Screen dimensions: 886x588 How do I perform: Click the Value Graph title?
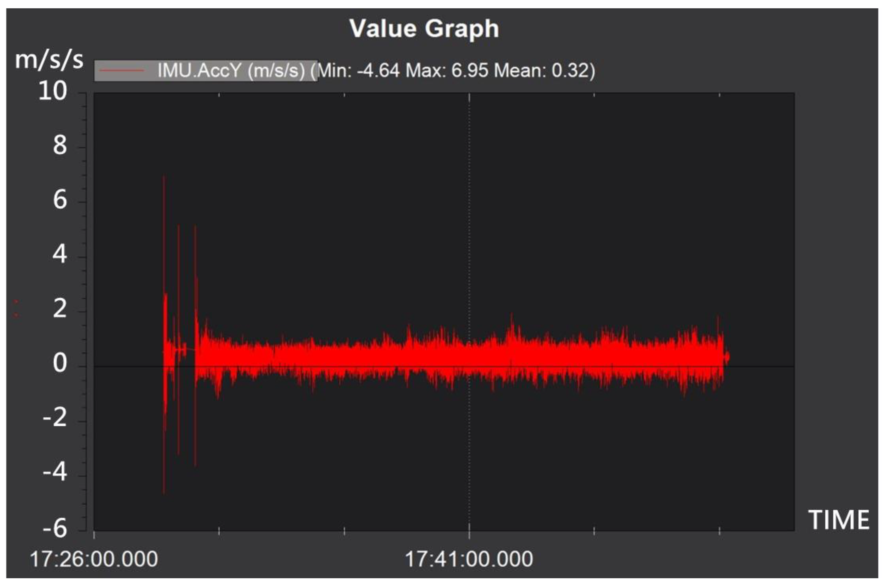click(x=424, y=28)
